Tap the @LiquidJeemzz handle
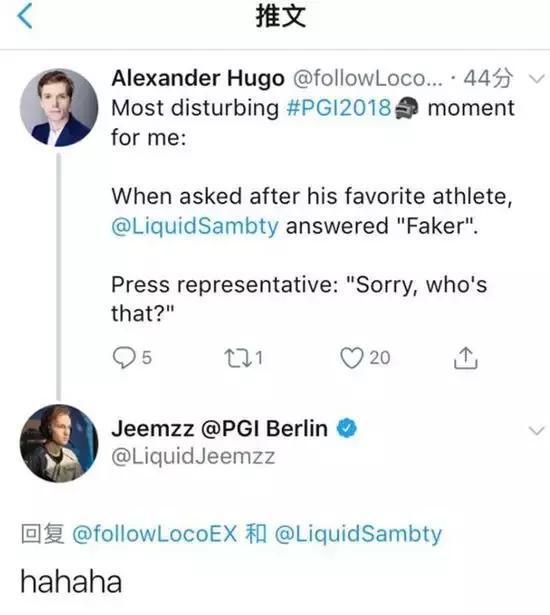This screenshot has width=550, height=615. point(193,457)
